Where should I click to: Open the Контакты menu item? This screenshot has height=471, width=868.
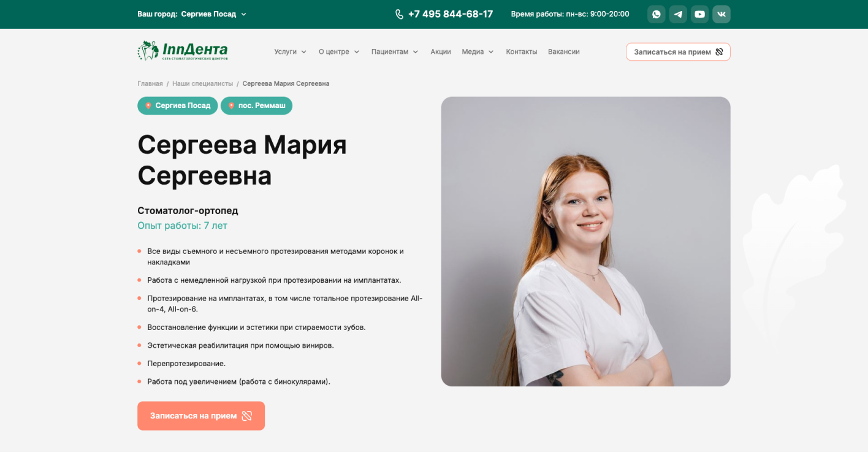point(522,52)
